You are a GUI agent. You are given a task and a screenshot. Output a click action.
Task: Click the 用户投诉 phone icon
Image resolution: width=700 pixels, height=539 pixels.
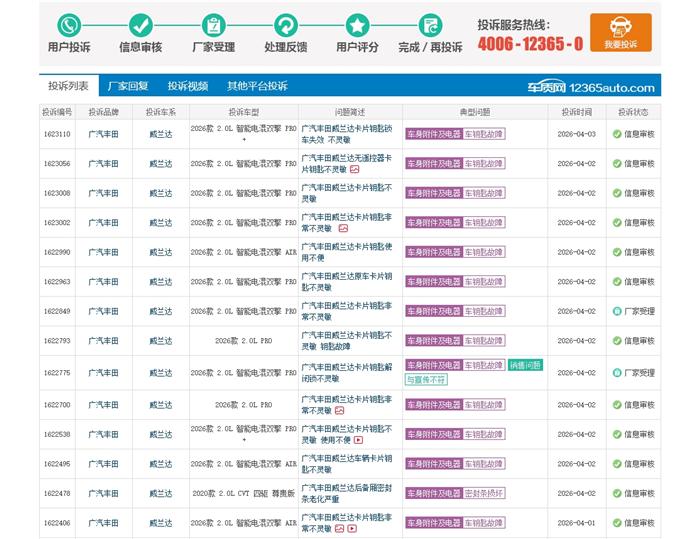pos(68,25)
